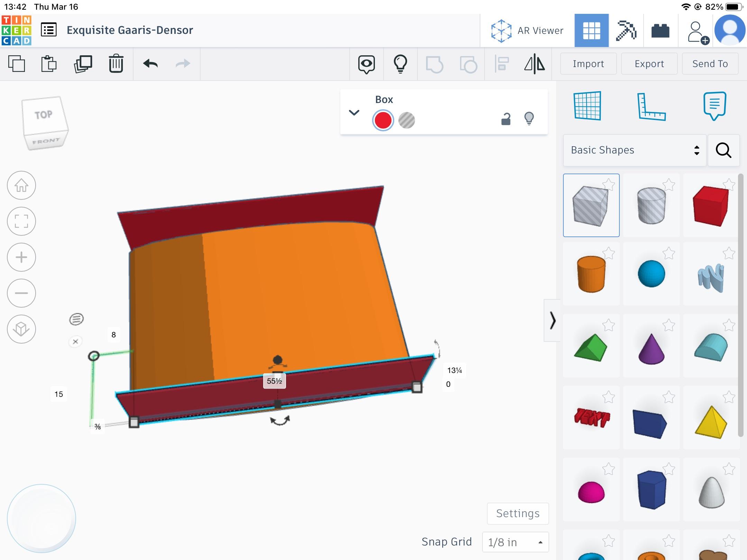Open Snap Grid 1/8 in dropdown

pyautogui.click(x=515, y=542)
